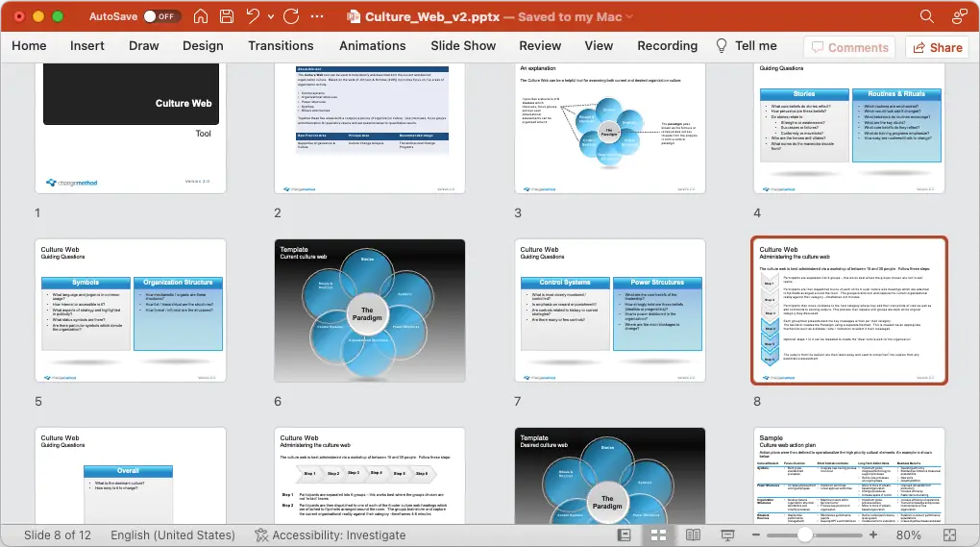980x547 pixels.
Task: Select slide 9 Overall thumbnail
Action: 131,476
